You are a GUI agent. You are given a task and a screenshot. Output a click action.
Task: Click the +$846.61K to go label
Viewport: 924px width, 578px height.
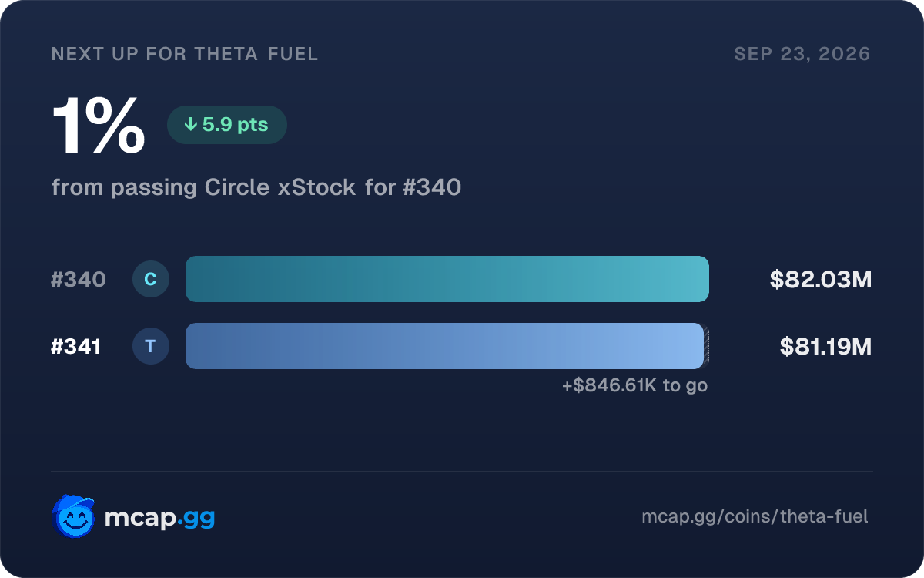[634, 385]
